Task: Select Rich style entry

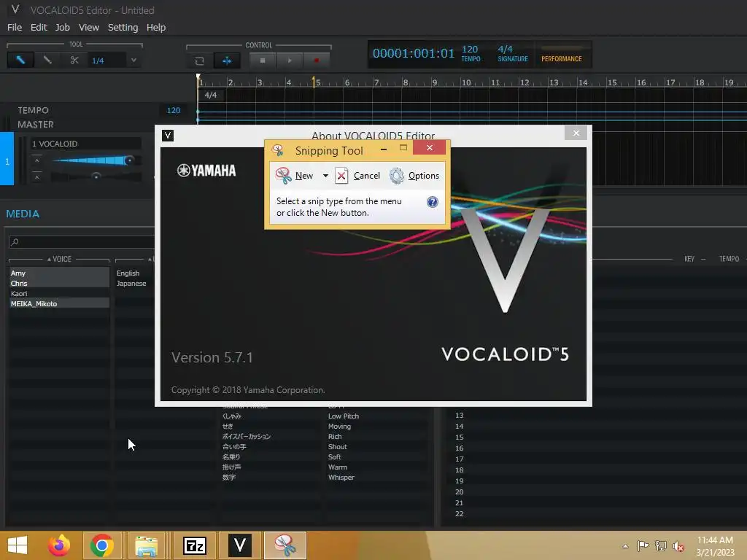Action: 335,436
